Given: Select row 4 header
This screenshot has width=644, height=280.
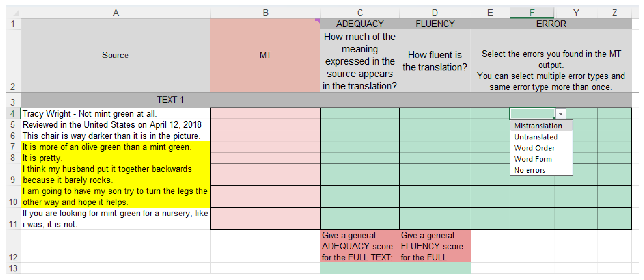Looking at the screenshot, I should coord(13,114).
